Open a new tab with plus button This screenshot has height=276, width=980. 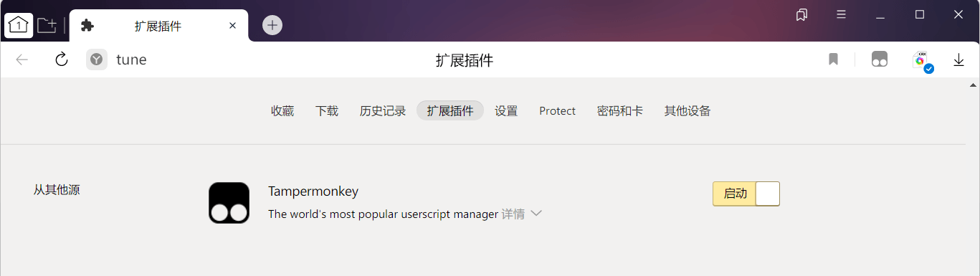272,25
